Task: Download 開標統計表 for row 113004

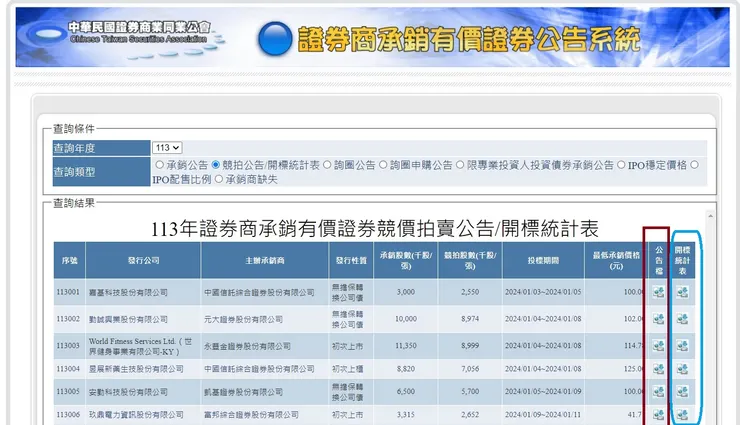Action: pyautogui.click(x=682, y=368)
